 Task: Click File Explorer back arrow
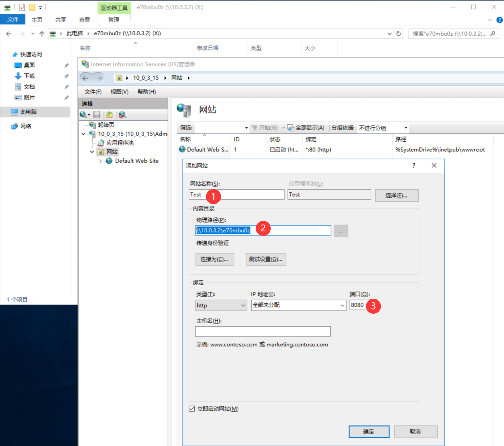pyautogui.click(x=9, y=34)
